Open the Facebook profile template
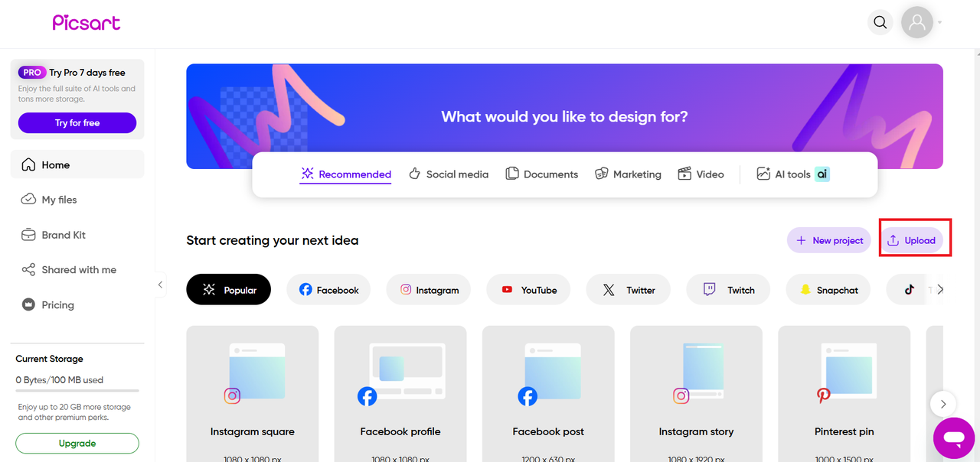Image resolution: width=980 pixels, height=462 pixels. click(x=400, y=393)
